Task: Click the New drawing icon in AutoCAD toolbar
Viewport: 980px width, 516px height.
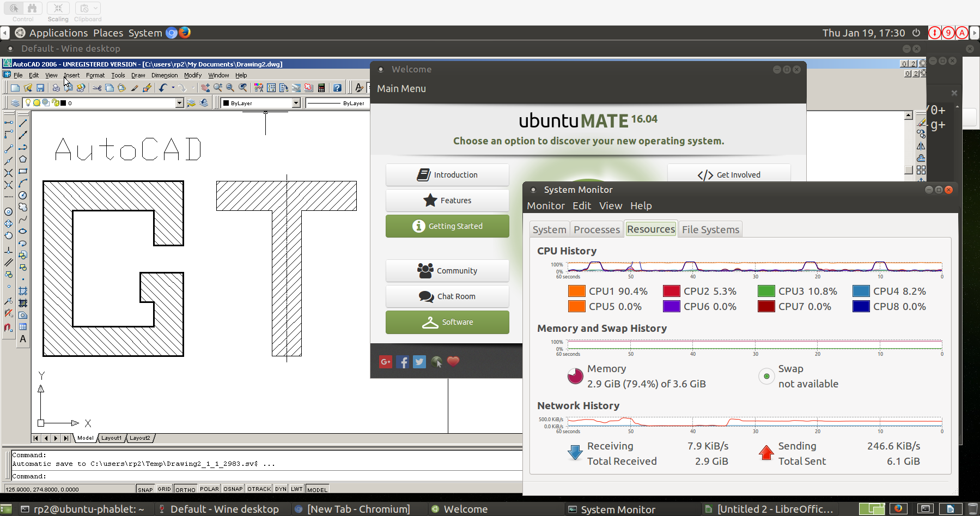Action: (15, 88)
